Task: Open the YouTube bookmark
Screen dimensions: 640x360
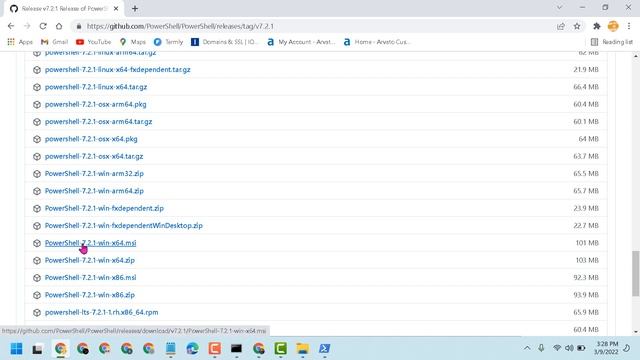Action: 93,42
